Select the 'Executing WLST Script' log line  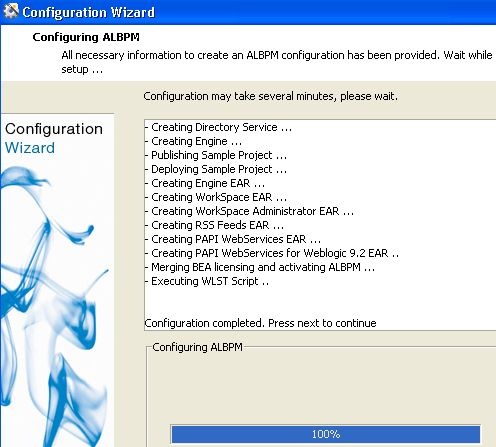pyautogui.click(x=207, y=281)
